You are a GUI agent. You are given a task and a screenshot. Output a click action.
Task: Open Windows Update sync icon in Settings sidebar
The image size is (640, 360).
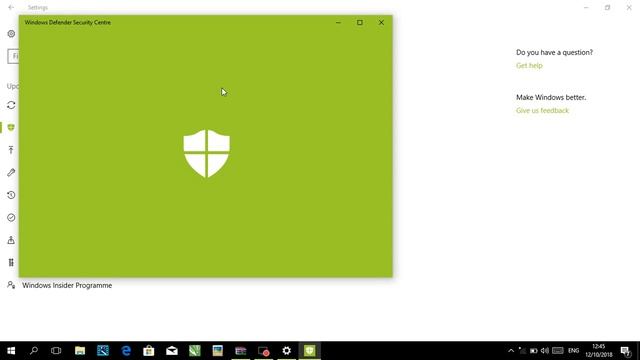11,105
